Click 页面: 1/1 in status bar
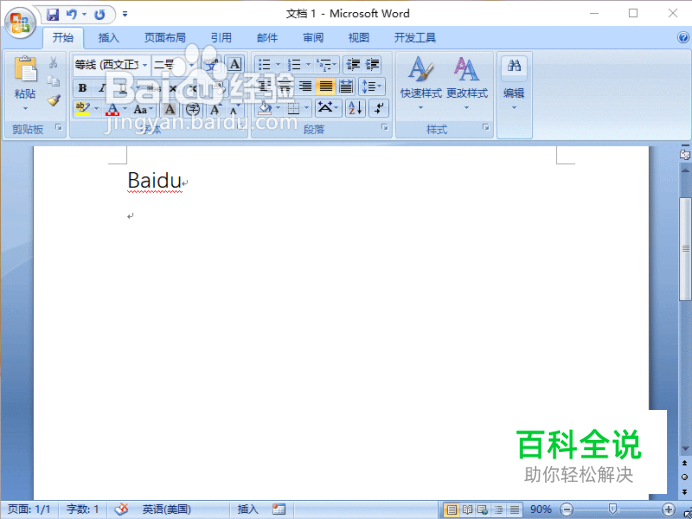 coord(29,510)
